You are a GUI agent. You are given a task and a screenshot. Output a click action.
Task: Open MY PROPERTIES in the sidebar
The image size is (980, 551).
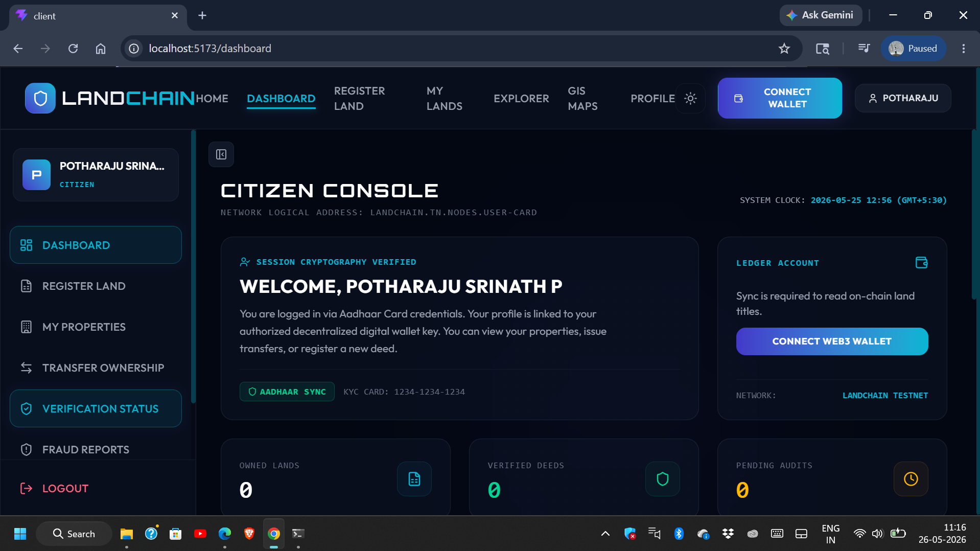(96, 327)
